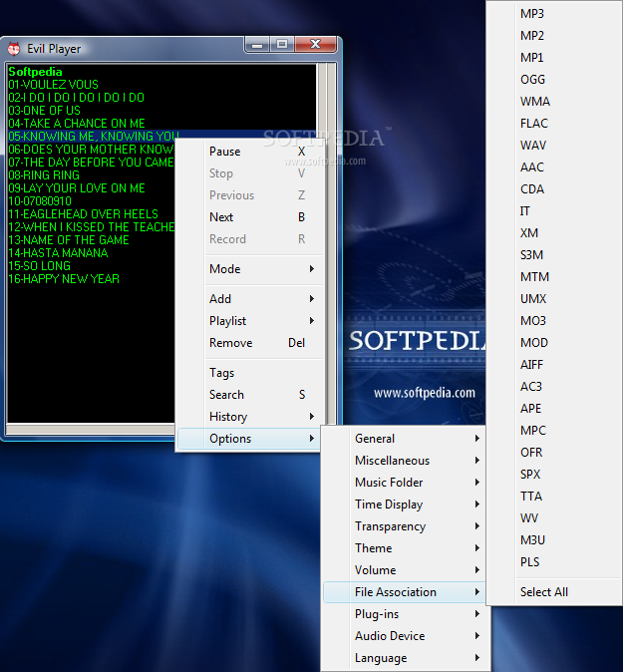
Task: Toggle AC3 file association
Action: 554,387
